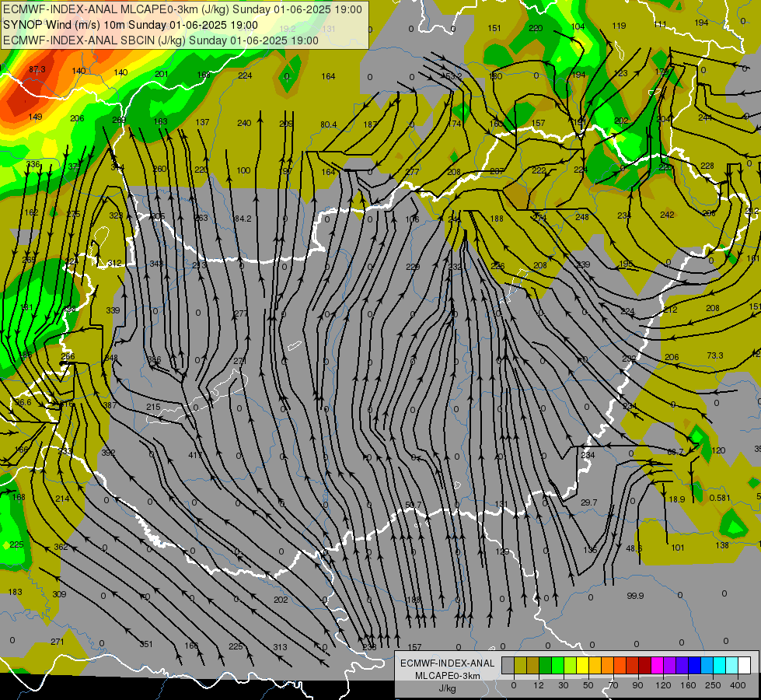Click legend scale value 400
Image resolution: width=761 pixels, height=700 pixels.
(738, 685)
